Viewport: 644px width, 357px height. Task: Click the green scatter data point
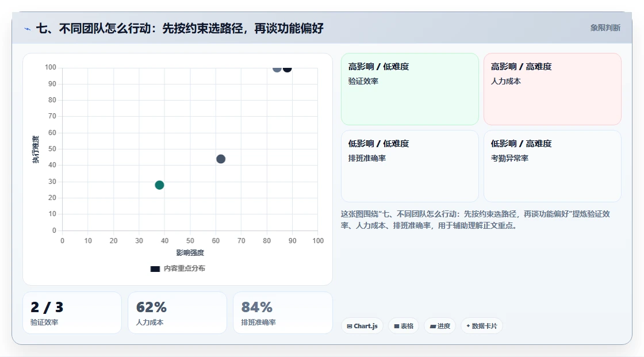pos(159,185)
